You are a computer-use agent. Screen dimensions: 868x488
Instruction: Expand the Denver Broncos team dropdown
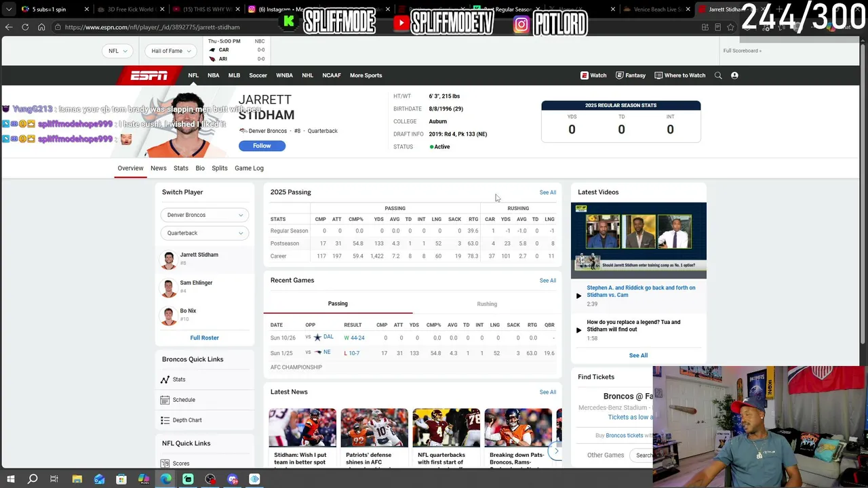[204, 215]
